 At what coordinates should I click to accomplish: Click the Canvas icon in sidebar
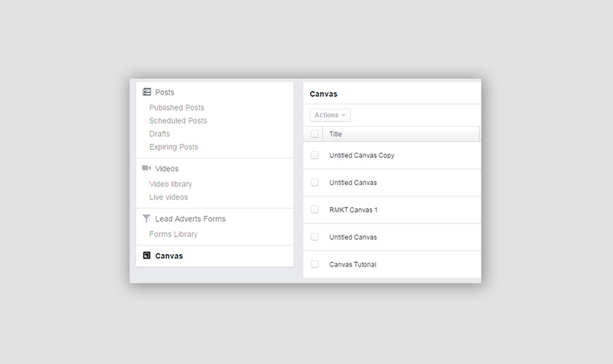coord(146,256)
